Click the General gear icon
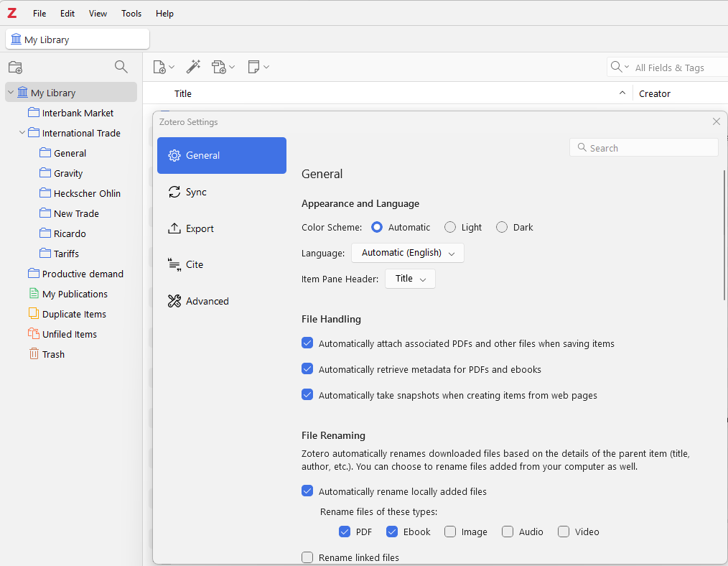This screenshot has height=566, width=728. tap(174, 156)
